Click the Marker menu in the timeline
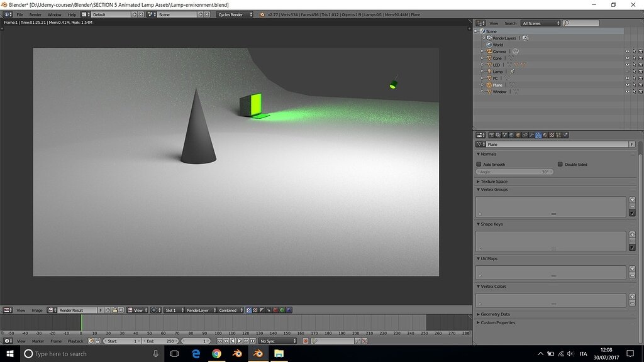The height and width of the screenshot is (362, 644). [x=37, y=341]
